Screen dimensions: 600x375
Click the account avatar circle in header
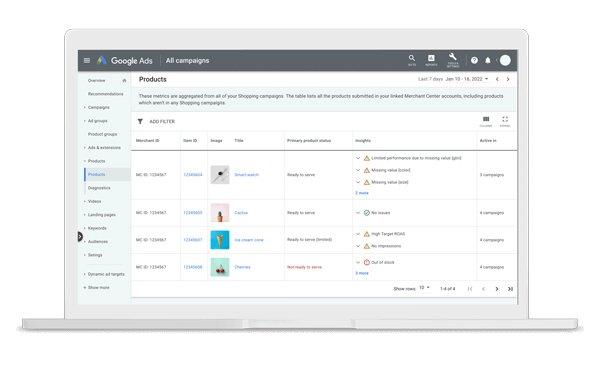pyautogui.click(x=505, y=60)
